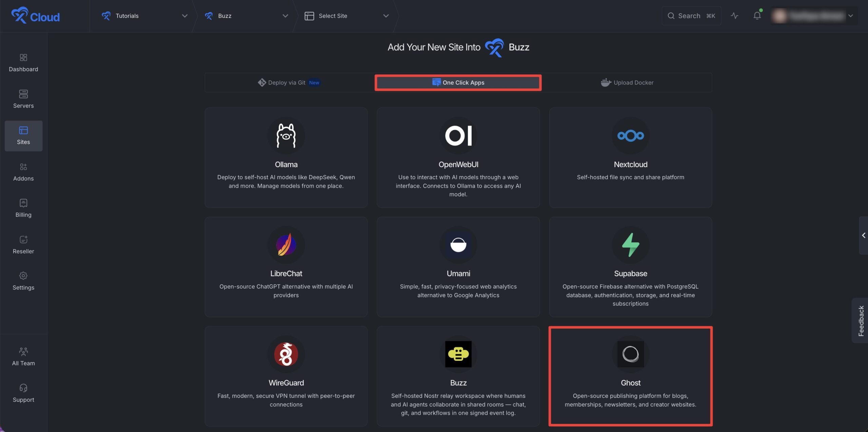Screen dimensions: 868x432
Task: Click the OpenWebUI logo icon
Action: (458, 136)
